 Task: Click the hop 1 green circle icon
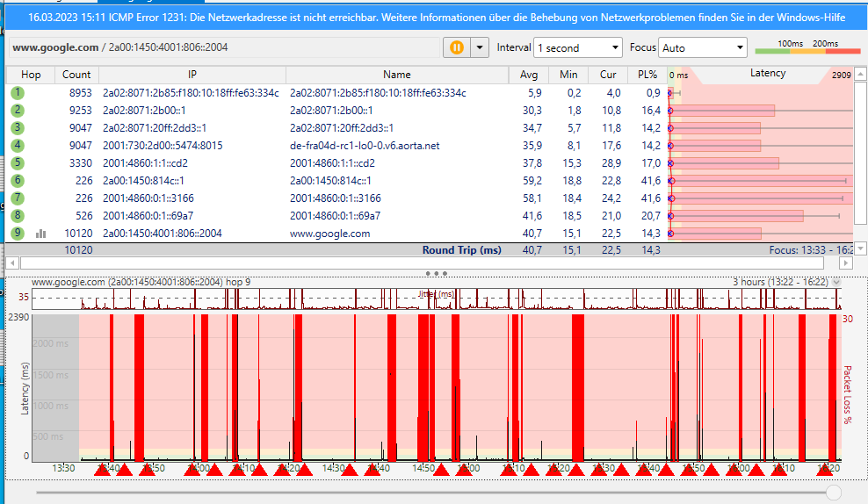(18, 93)
